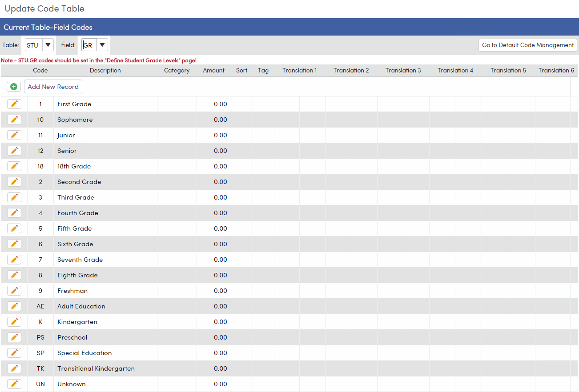Screen dimensions: 579x392
Task: Edit the Senior record pencil icon
Action: coord(14,151)
